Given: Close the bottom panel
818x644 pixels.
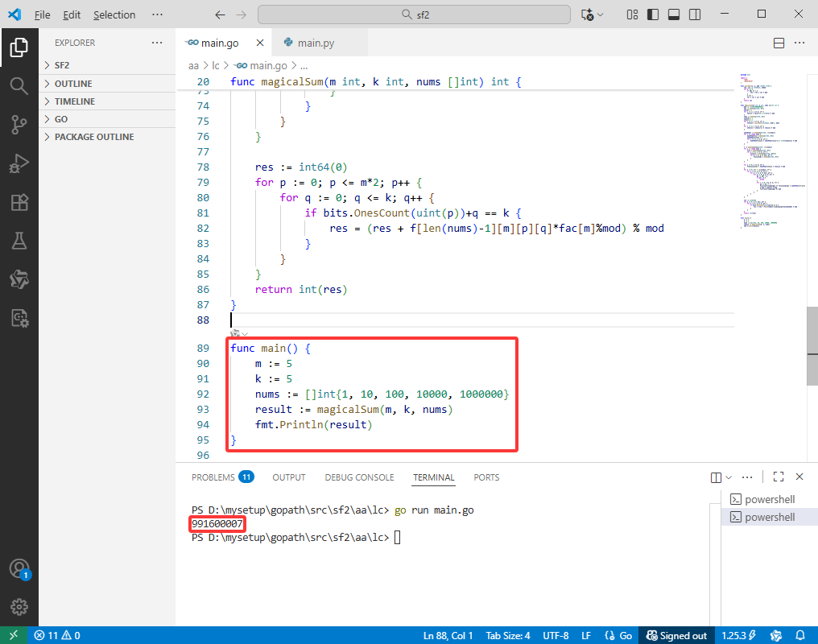Looking at the screenshot, I should coord(799,477).
